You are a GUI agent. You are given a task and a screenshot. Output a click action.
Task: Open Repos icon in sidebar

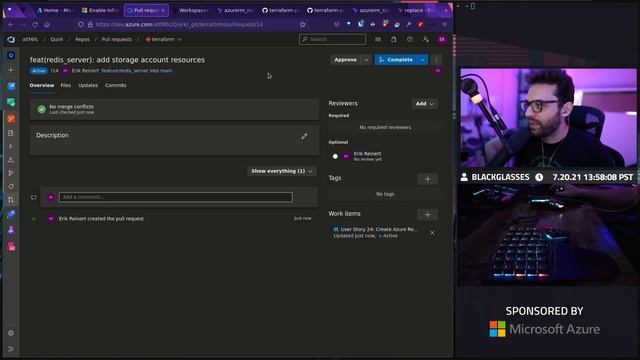[11, 119]
